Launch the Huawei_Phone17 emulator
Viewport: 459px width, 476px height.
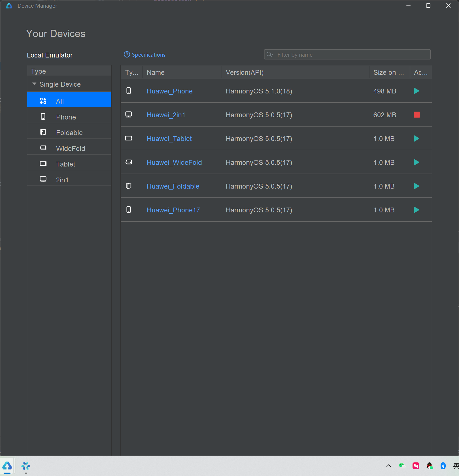pos(416,210)
